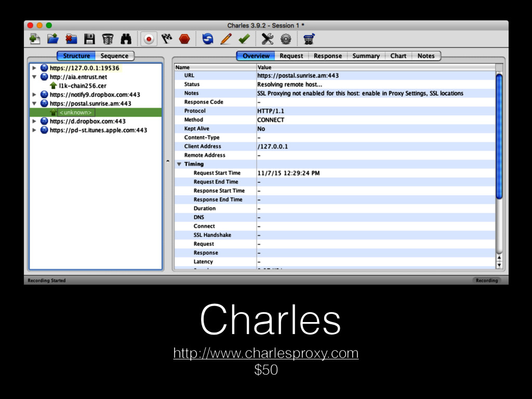
Task: Expand the https://127.0.0.1:19536 host node
Action: click(x=34, y=68)
